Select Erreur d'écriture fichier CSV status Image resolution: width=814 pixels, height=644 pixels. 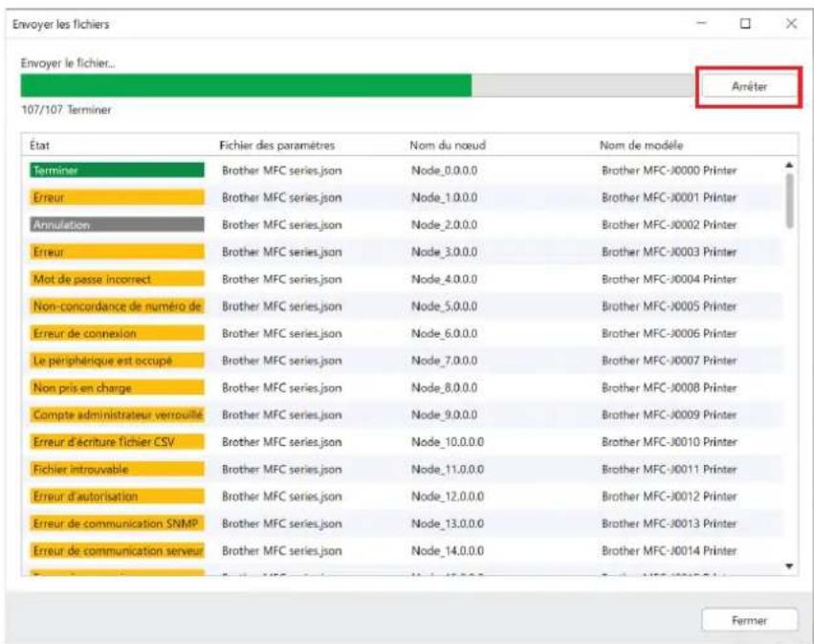117,442
